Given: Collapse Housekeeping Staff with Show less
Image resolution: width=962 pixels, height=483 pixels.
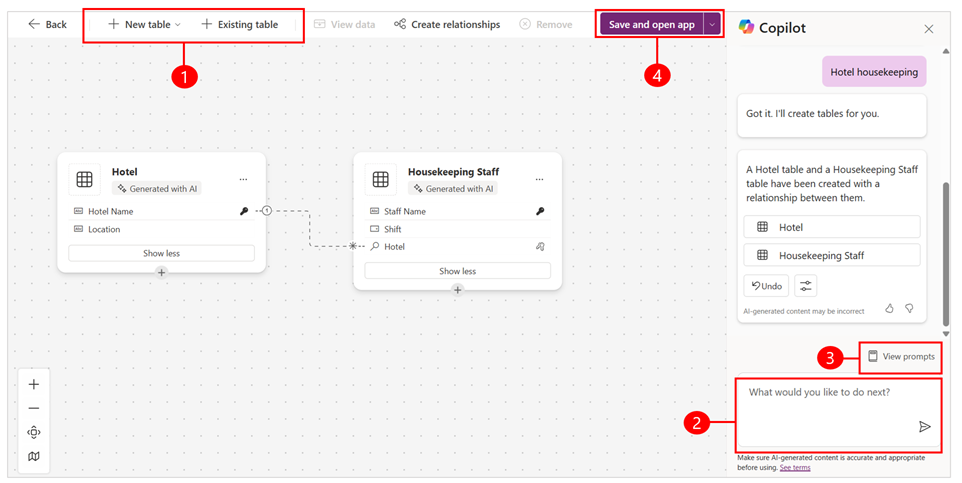Looking at the screenshot, I should [x=457, y=271].
